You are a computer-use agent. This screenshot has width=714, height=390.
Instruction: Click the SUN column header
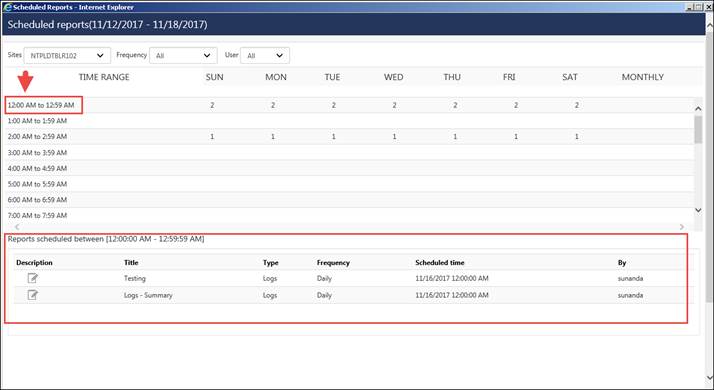point(214,77)
